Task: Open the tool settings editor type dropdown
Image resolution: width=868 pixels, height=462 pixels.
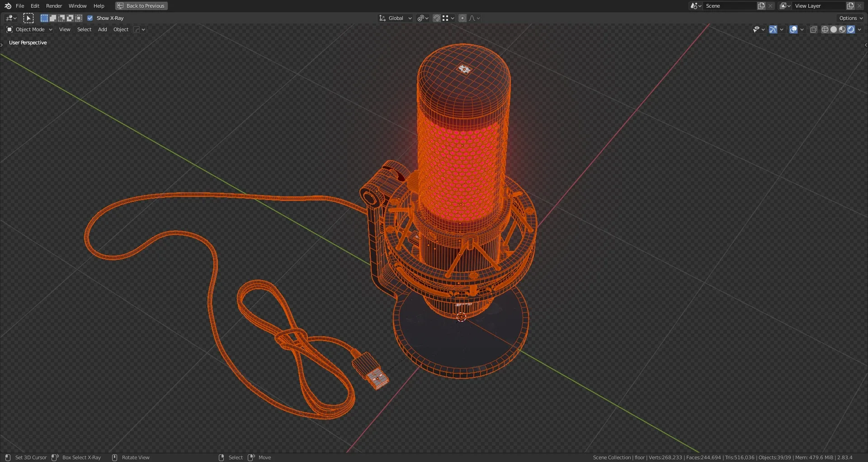Action: pyautogui.click(x=11, y=18)
